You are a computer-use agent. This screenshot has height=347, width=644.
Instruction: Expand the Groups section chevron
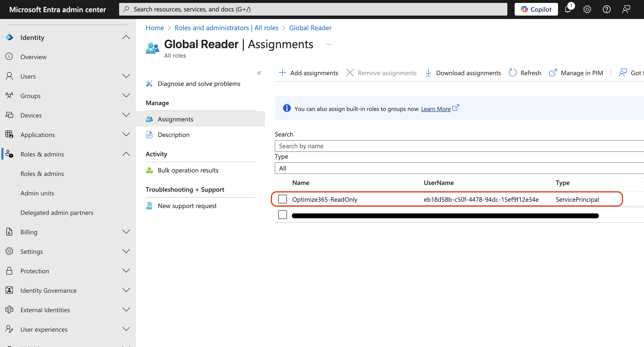point(126,95)
